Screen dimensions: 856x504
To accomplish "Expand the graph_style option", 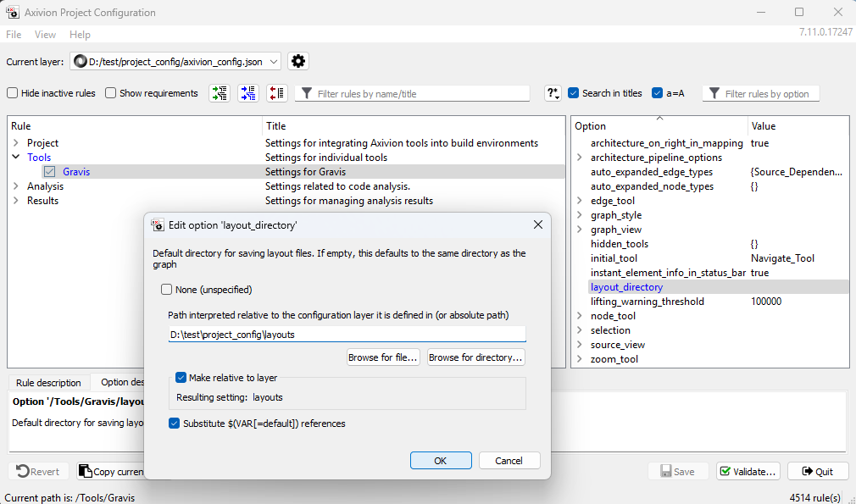I will click(x=579, y=215).
